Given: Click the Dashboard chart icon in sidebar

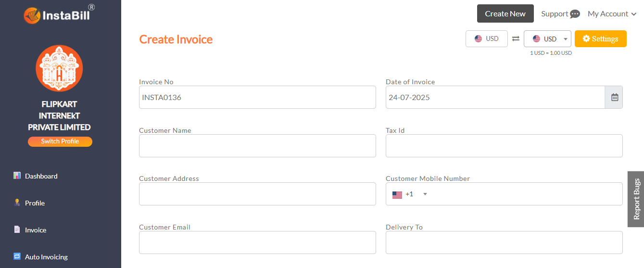Looking at the screenshot, I should tap(17, 176).
